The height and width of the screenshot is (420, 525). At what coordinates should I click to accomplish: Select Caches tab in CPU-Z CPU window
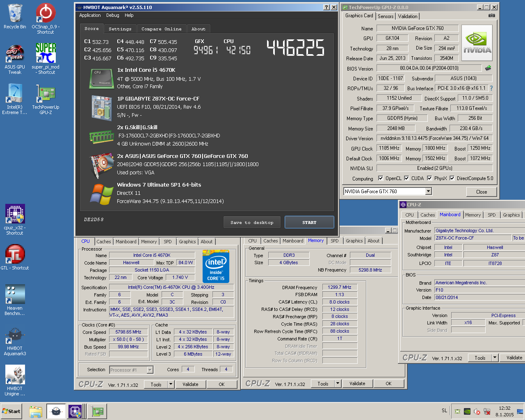coord(104,242)
